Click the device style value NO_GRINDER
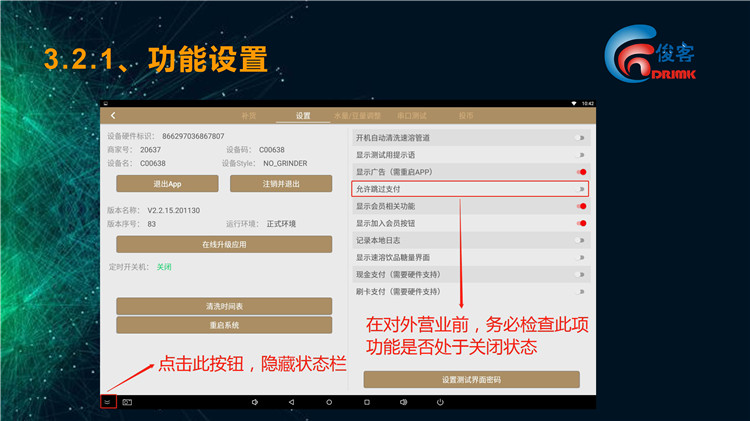The height and width of the screenshot is (421, 750). (285, 163)
